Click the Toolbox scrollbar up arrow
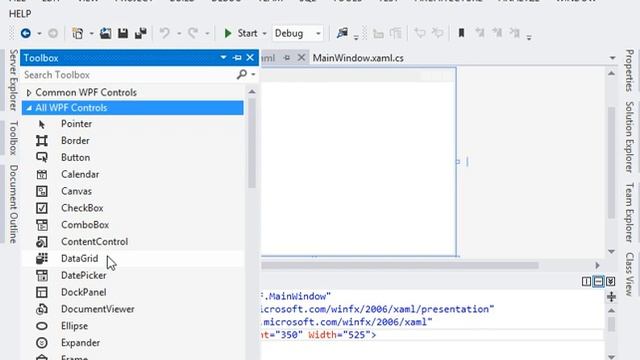Viewport: 640px width, 360px height. pos(252,92)
